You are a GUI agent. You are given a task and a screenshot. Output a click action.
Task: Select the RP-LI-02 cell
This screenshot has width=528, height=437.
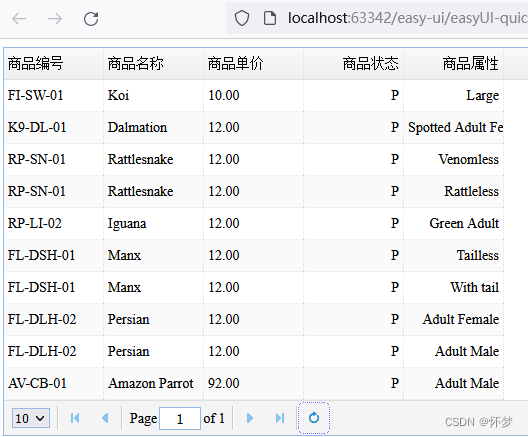point(54,223)
